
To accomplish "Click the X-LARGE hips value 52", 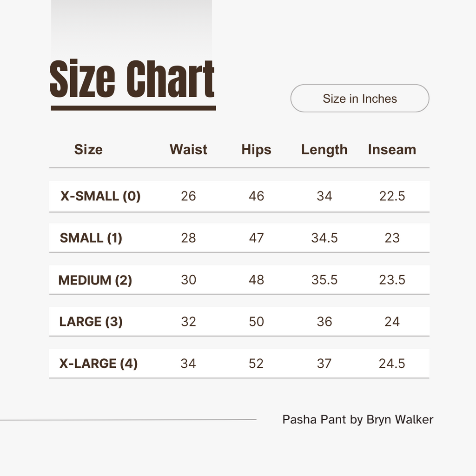I will 256,364.
